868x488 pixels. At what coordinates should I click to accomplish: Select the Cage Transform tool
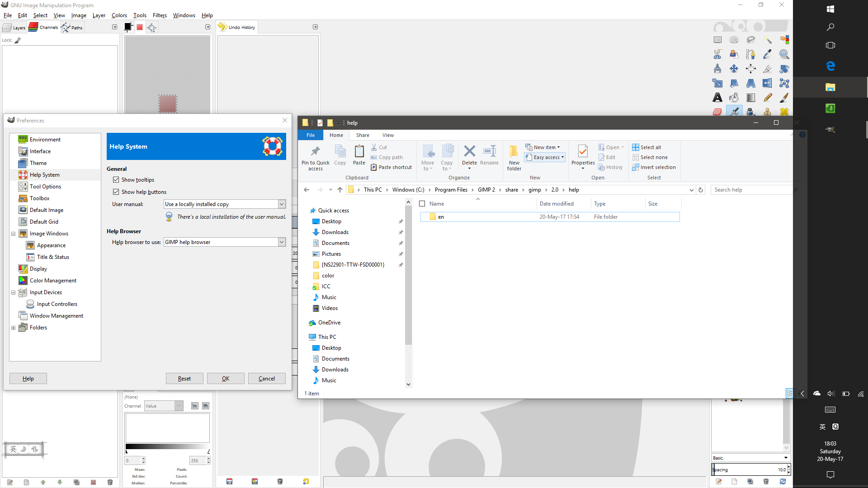[784, 83]
